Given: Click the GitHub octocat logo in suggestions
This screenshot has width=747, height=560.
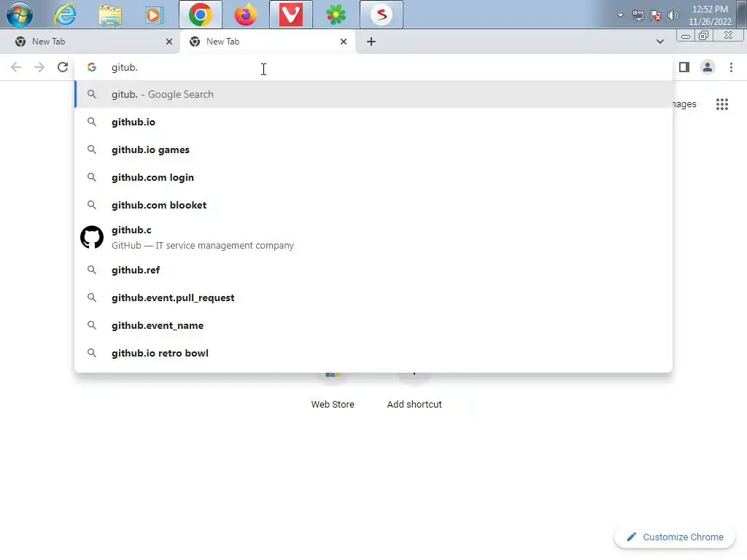Looking at the screenshot, I should [92, 237].
